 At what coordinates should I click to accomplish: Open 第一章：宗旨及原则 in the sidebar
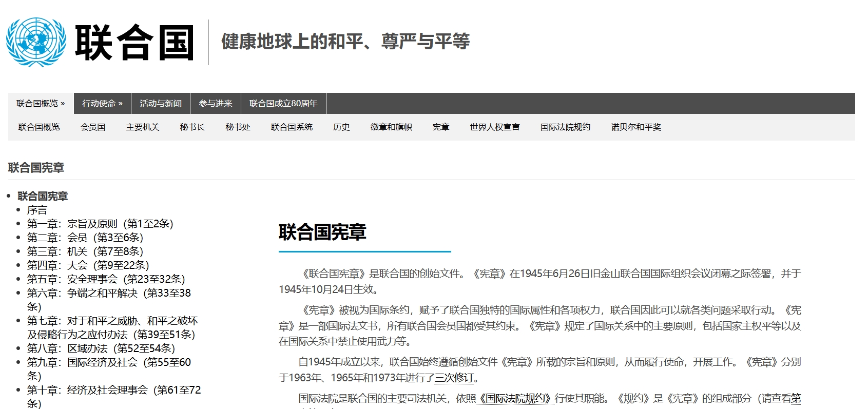[100, 224]
